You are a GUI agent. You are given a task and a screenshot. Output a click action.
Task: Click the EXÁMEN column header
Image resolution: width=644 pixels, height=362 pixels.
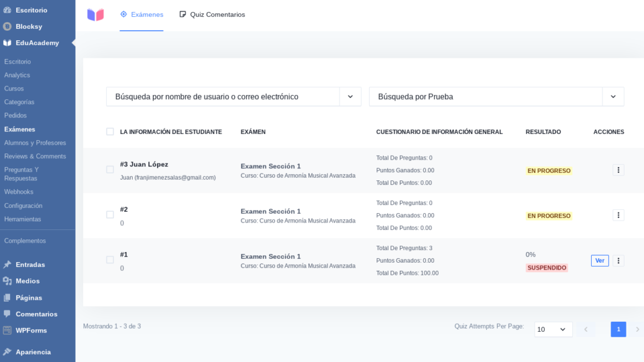coord(253,132)
